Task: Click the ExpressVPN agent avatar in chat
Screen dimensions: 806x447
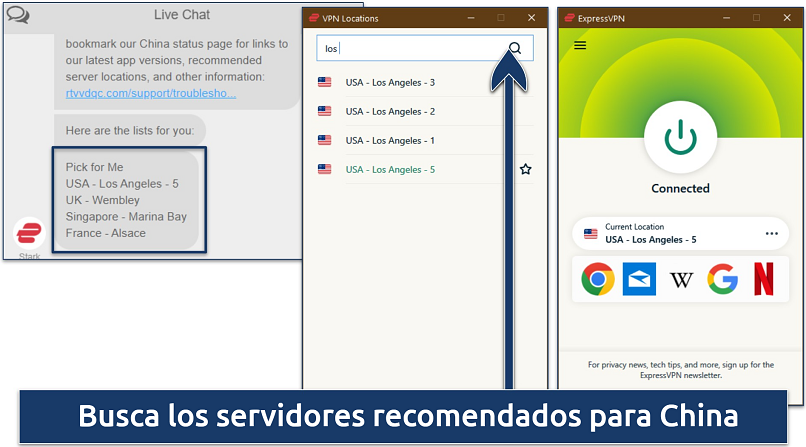Action: [x=29, y=233]
